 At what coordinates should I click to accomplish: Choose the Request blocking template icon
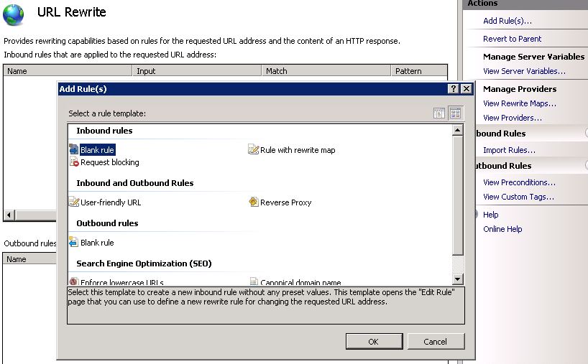pyautogui.click(x=73, y=162)
